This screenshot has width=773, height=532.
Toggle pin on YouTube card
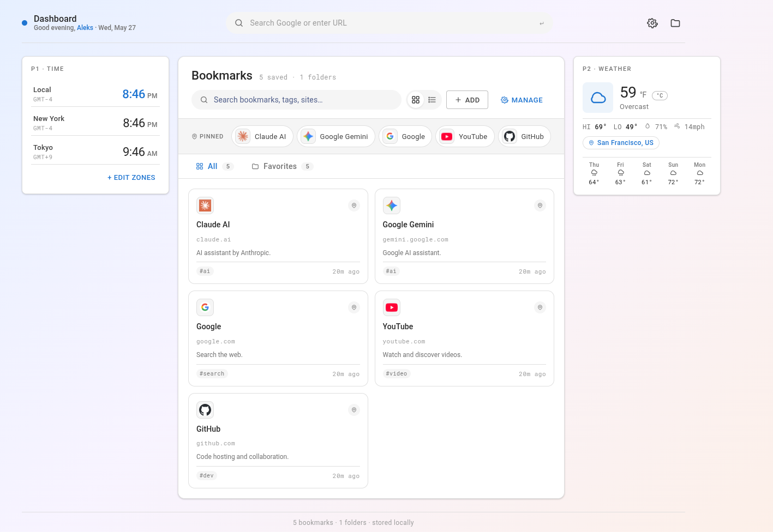540,307
